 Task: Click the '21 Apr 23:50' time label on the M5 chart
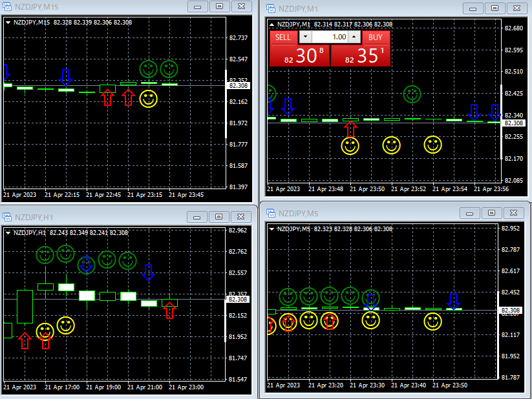click(x=450, y=385)
